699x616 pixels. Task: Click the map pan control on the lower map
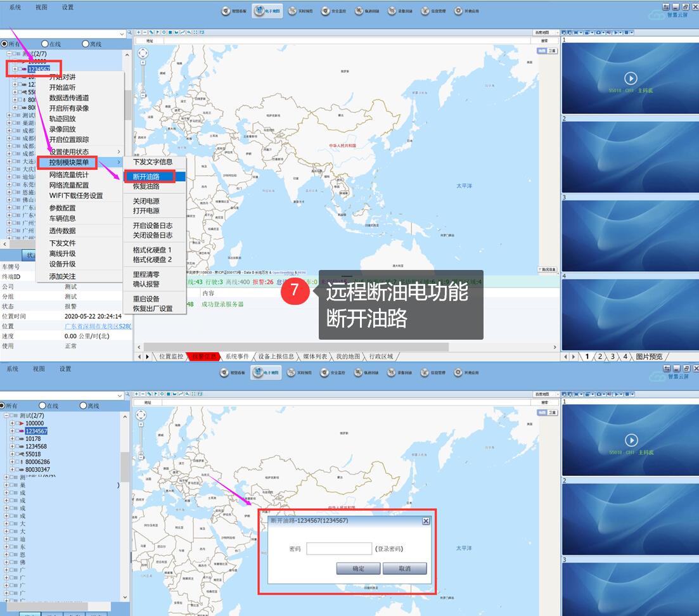[x=141, y=414]
